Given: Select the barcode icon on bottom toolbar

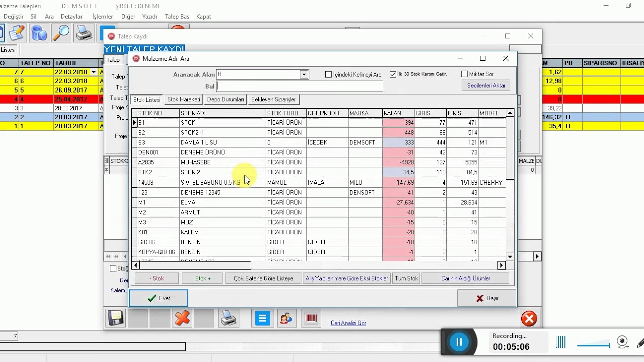Looking at the screenshot, I should click(311, 318).
